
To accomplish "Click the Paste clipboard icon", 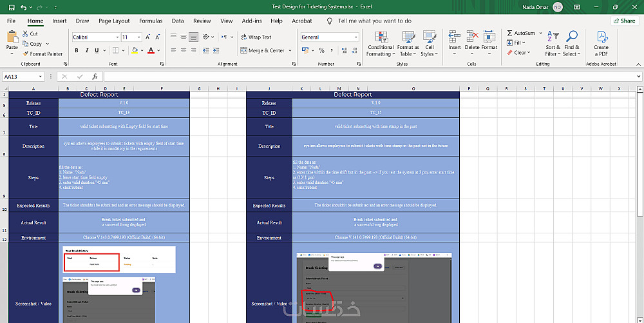I will (x=12, y=37).
